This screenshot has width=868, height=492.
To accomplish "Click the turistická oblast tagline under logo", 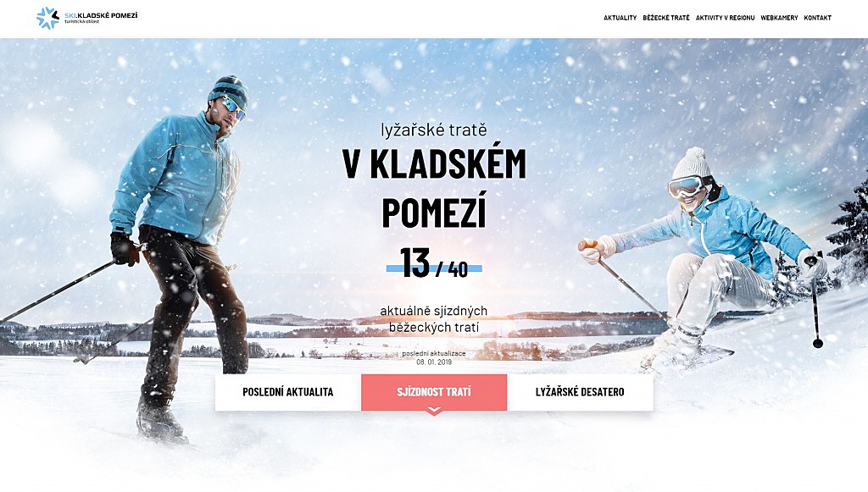I will click(81, 21).
